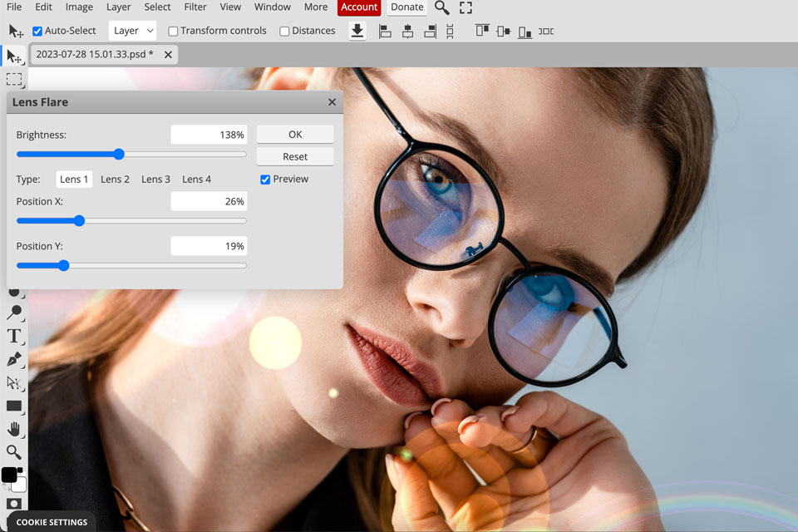Select the Pen tool

14,359
